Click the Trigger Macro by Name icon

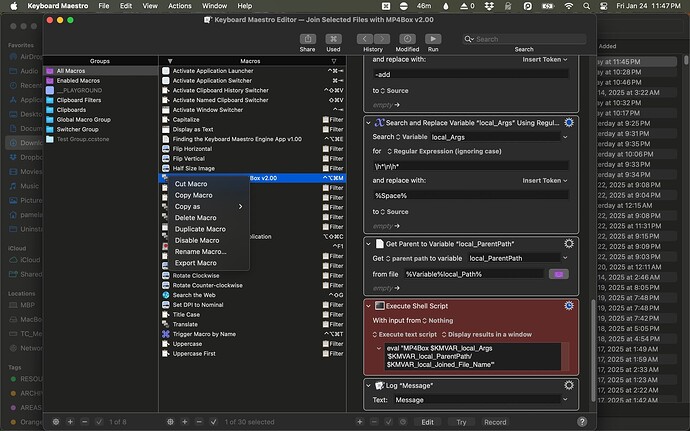tap(165, 334)
